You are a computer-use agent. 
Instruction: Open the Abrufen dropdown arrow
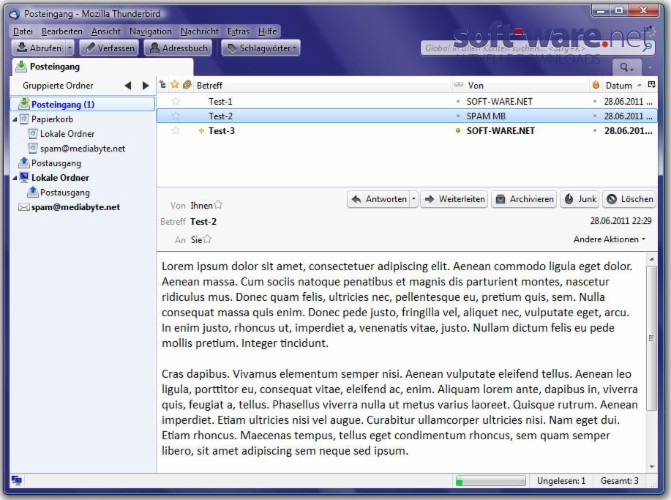[70, 48]
